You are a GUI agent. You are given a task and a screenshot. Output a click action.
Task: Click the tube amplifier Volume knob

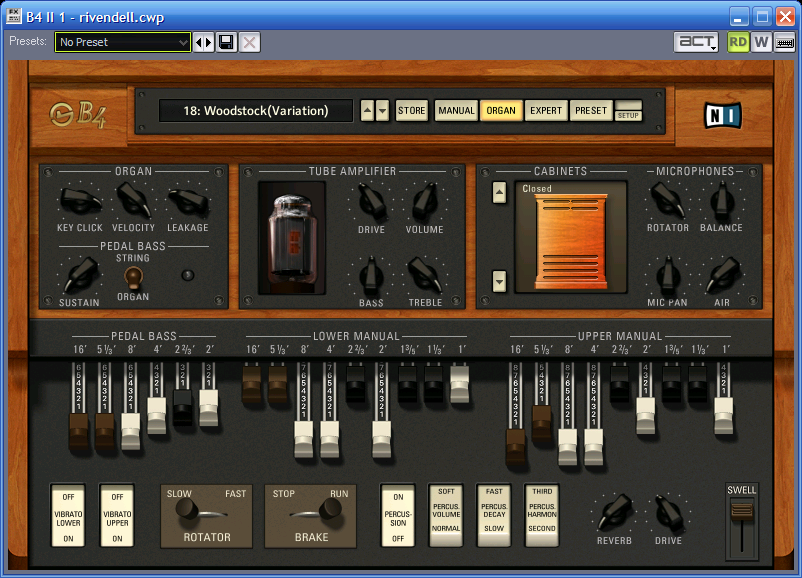(x=425, y=201)
